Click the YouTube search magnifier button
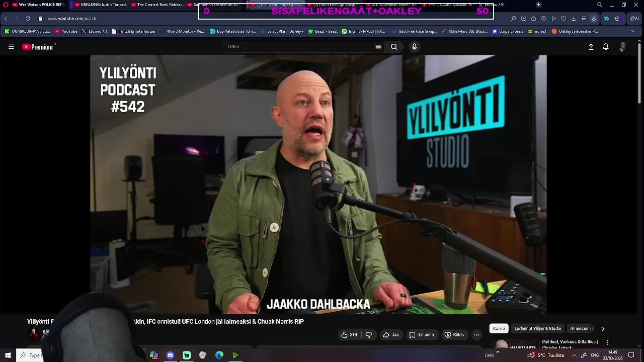 point(394,47)
